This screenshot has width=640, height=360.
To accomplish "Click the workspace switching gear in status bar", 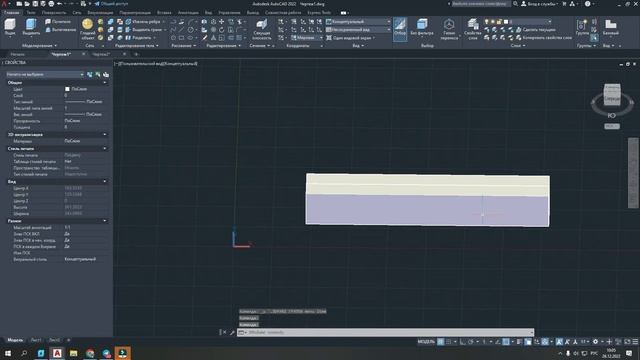I will [x=596, y=342].
